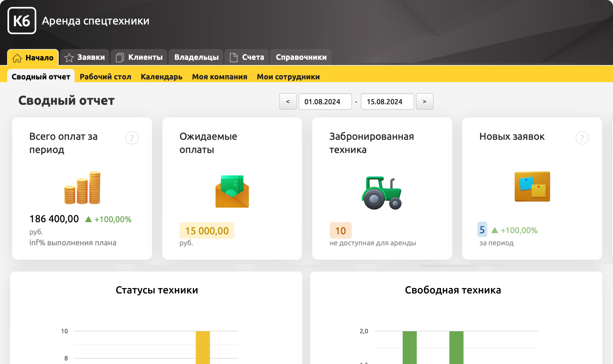Open the Заявки tab

85,57
